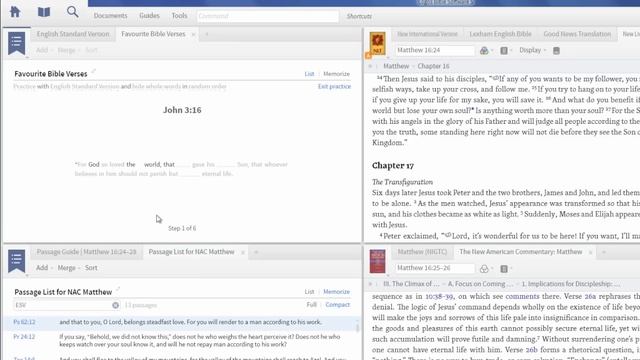Switch to the Good News Translation tab
The width and height of the screenshot is (640, 360).
point(577,34)
